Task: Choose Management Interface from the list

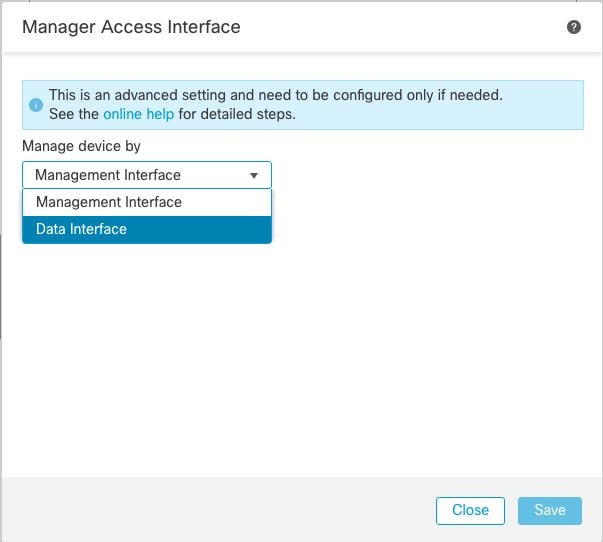Action: tap(147, 202)
